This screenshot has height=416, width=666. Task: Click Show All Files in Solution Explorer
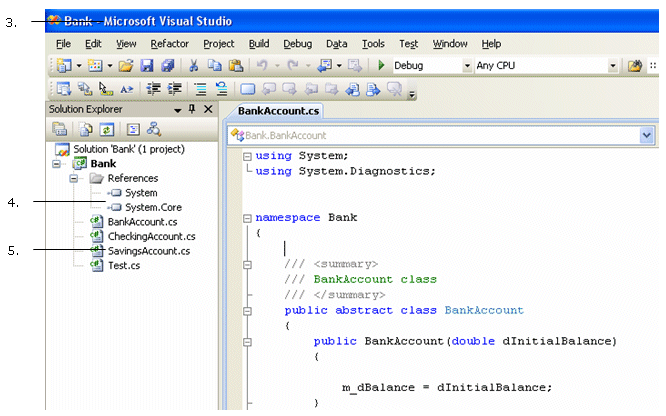point(86,129)
